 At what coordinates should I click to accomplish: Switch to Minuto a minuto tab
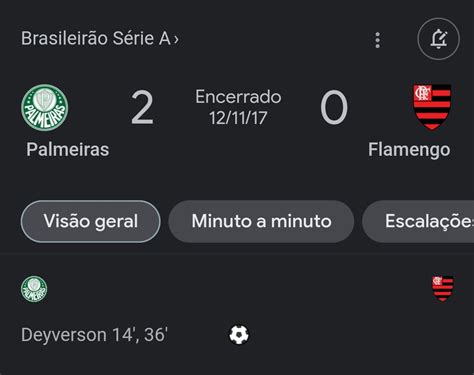point(261,221)
